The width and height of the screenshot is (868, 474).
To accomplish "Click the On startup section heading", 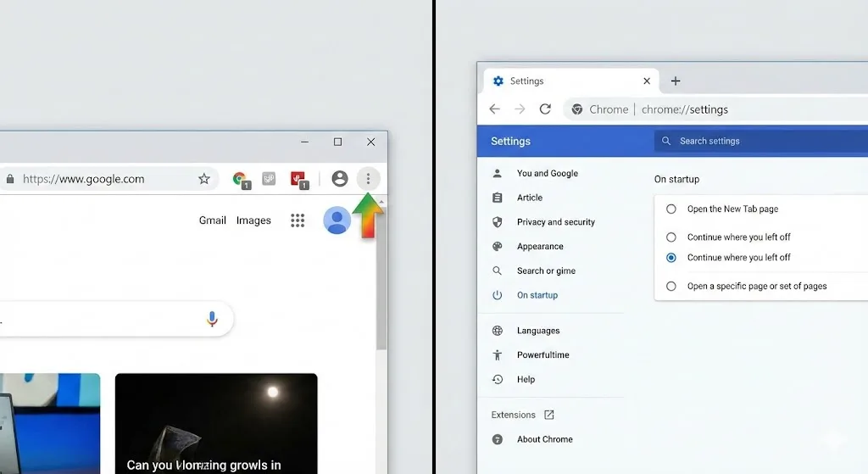I will coord(676,180).
